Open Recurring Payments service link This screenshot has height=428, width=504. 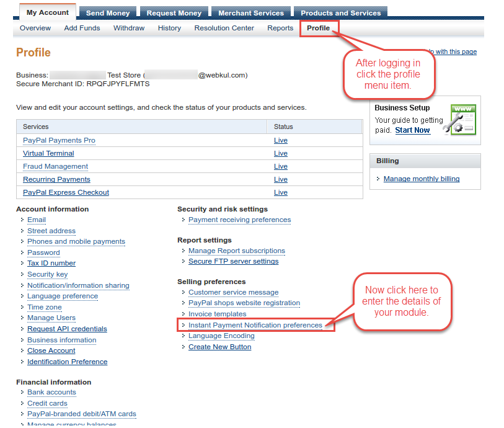(56, 179)
